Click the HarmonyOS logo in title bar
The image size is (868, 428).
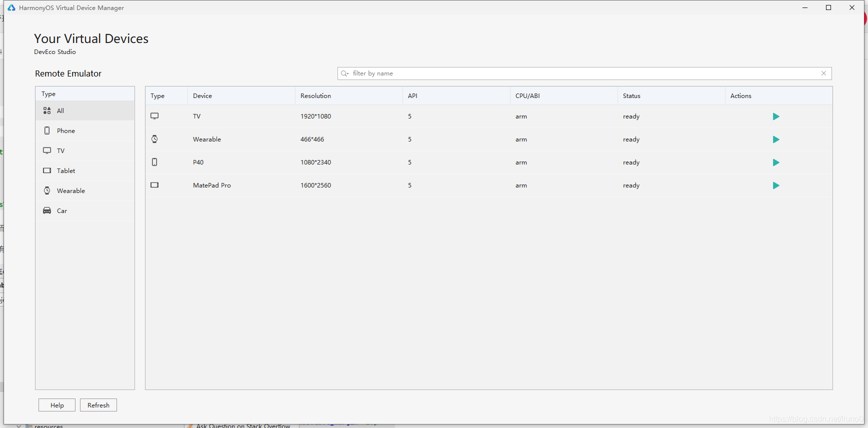[11, 7]
